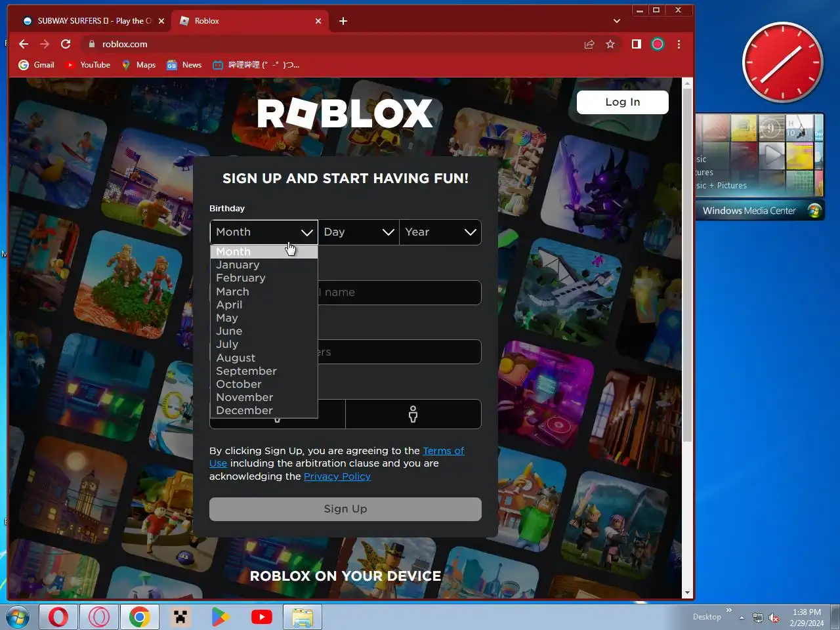Open the Gmail bookmark
The height and width of the screenshot is (630, 840).
[37, 65]
